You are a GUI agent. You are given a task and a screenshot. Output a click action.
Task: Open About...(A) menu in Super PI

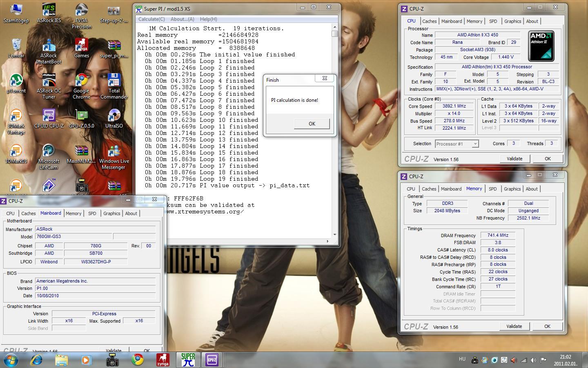(x=182, y=19)
